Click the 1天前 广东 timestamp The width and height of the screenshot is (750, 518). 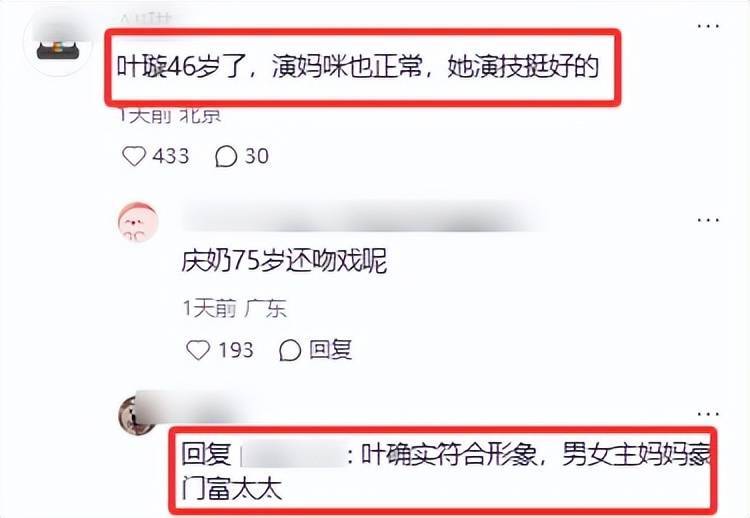click(235, 309)
